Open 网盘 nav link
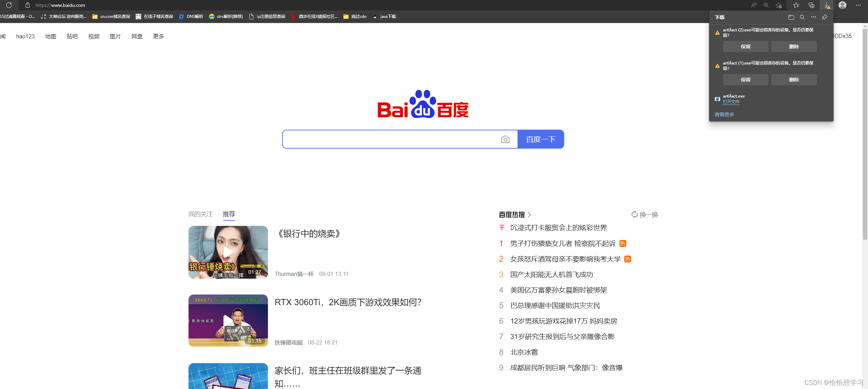This screenshot has height=389, width=868. pyautogui.click(x=137, y=36)
